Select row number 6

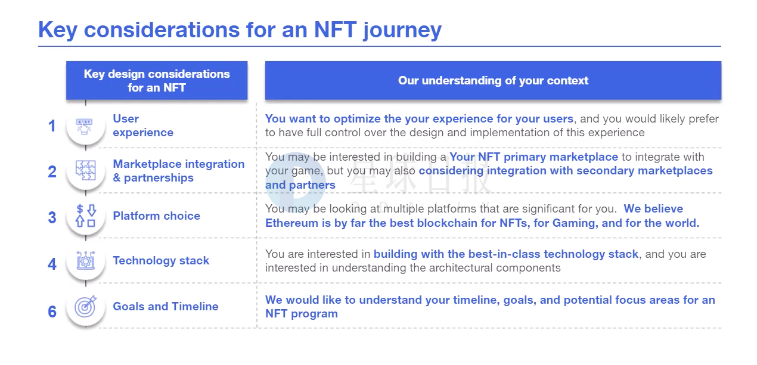52,312
